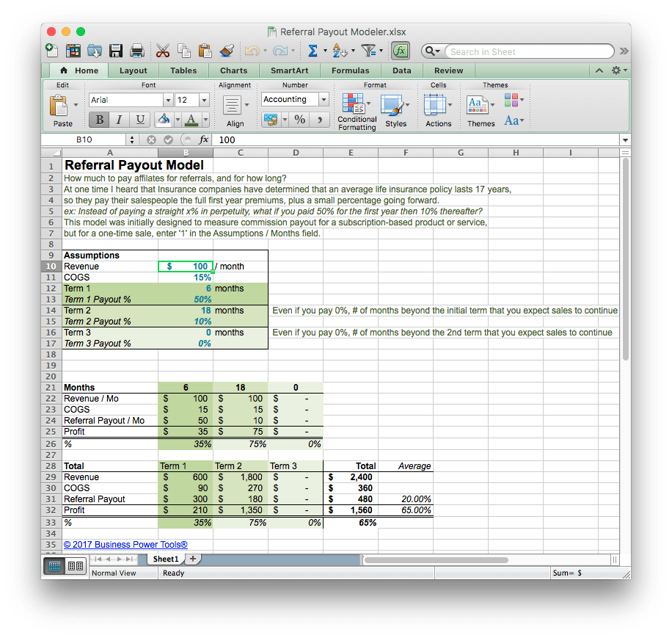Open the SmartArt tab
This screenshot has height=638, width=672.
pyautogui.click(x=290, y=70)
